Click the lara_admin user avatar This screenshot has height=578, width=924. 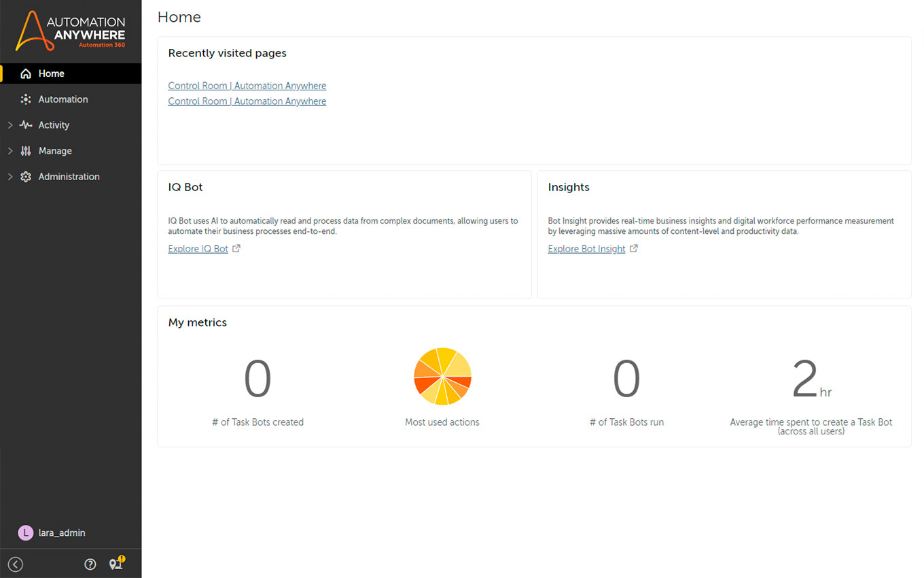25,533
